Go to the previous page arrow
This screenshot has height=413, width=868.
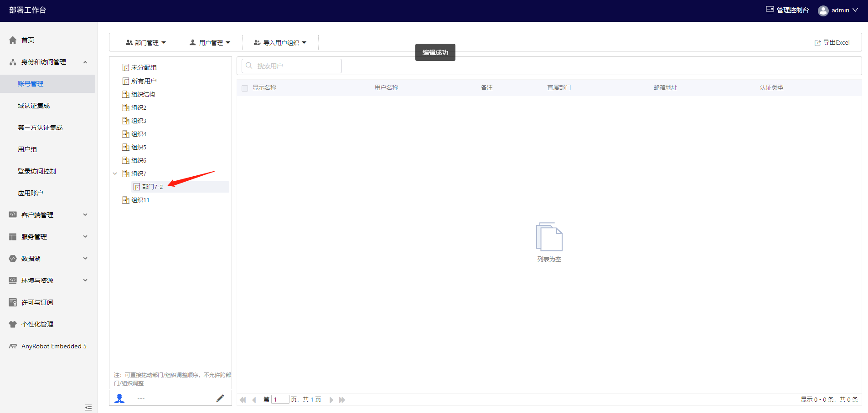coord(254,400)
